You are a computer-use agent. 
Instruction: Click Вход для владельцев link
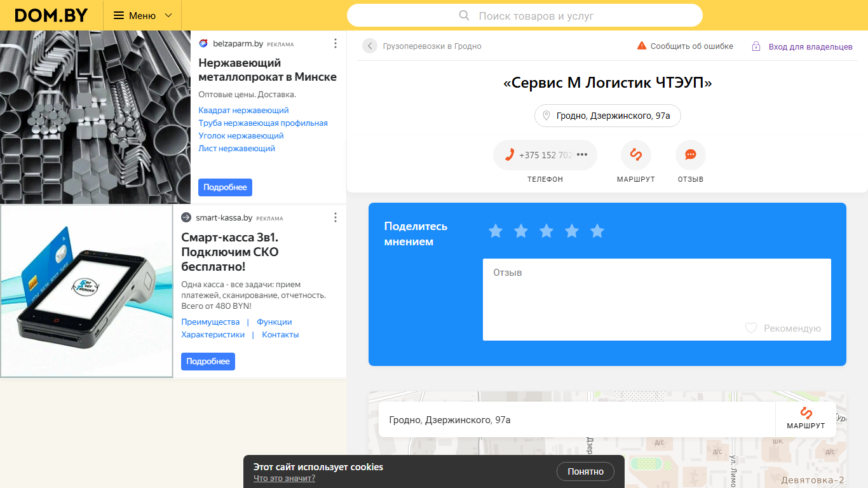[x=811, y=46]
